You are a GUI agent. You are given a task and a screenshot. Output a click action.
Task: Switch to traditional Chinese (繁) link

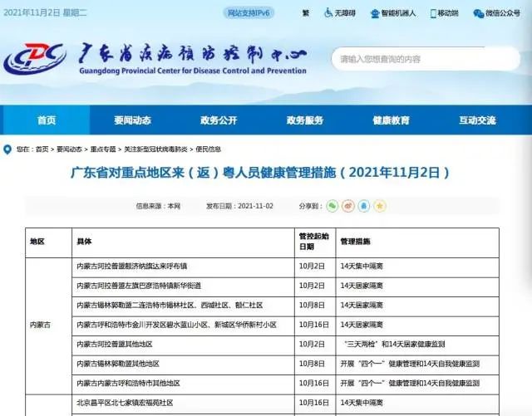[306, 13]
